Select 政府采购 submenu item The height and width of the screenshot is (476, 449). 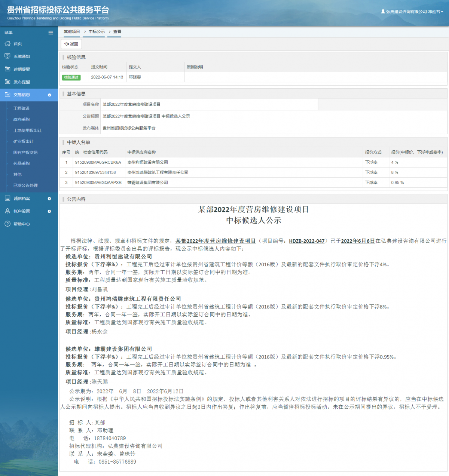pos(21,119)
